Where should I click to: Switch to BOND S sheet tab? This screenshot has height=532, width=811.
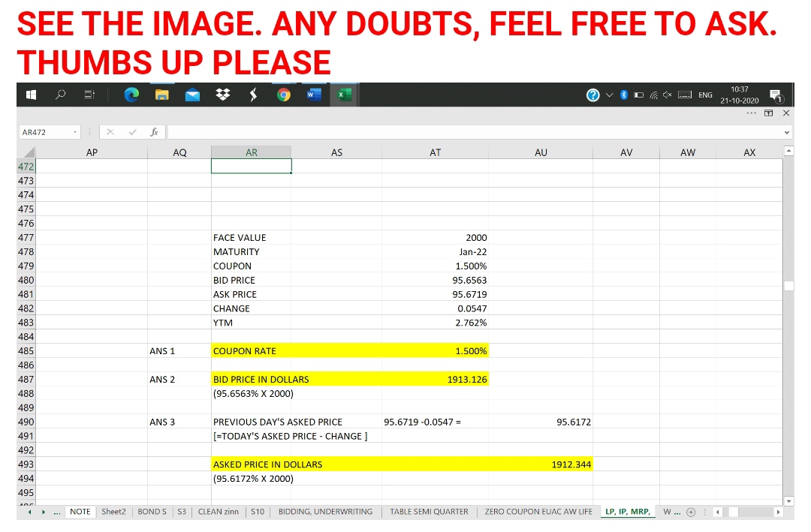[x=152, y=512]
